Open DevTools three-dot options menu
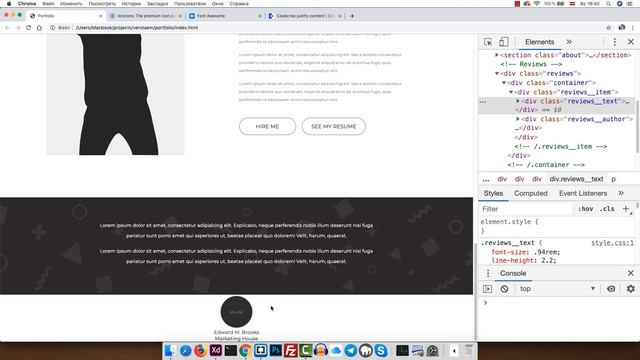The height and width of the screenshot is (360, 640). coord(615,42)
